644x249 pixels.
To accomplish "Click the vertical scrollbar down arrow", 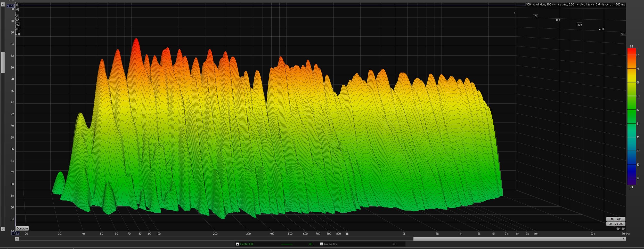I will point(3,229).
